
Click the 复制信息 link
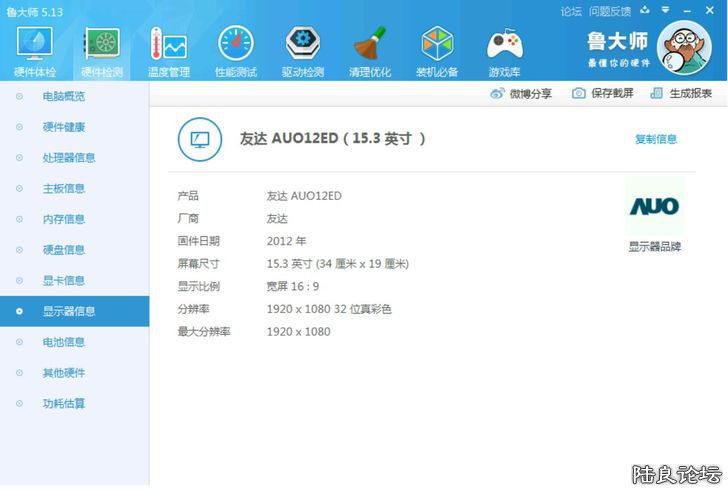655,139
